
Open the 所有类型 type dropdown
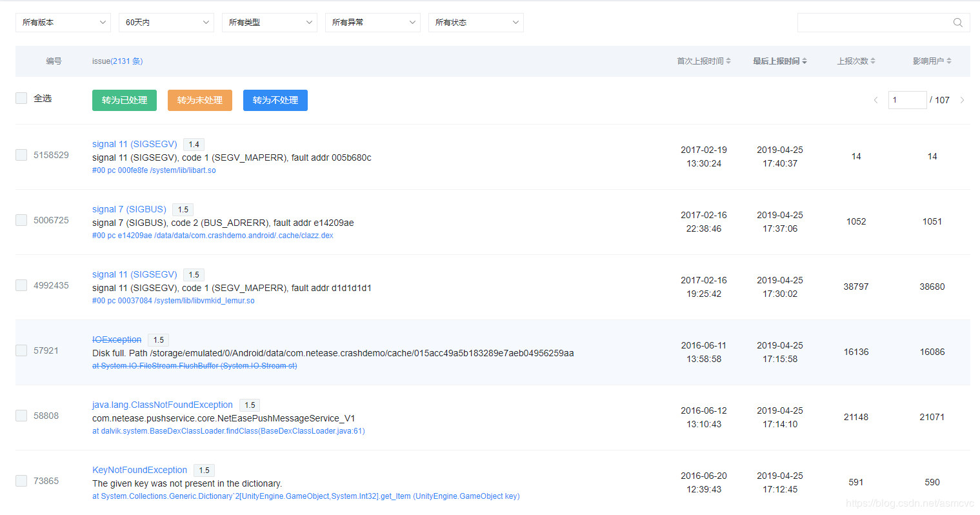[x=270, y=23]
